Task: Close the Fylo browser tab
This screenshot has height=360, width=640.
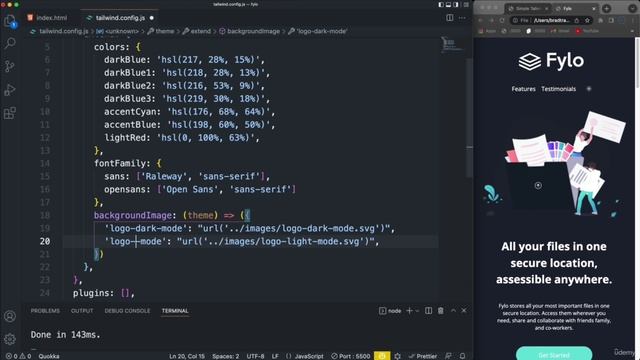Action: pyautogui.click(x=594, y=9)
